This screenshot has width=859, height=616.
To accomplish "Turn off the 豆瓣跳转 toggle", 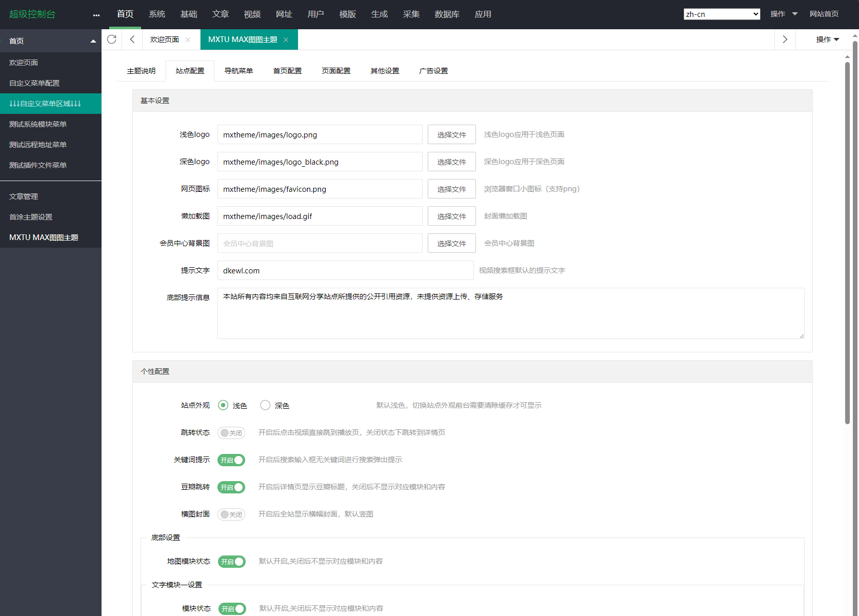I will coord(231,487).
